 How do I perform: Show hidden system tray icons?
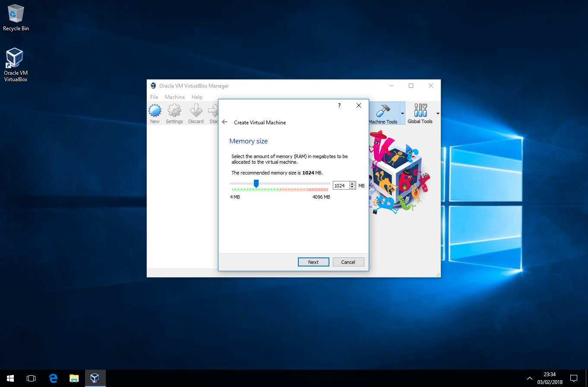point(530,378)
